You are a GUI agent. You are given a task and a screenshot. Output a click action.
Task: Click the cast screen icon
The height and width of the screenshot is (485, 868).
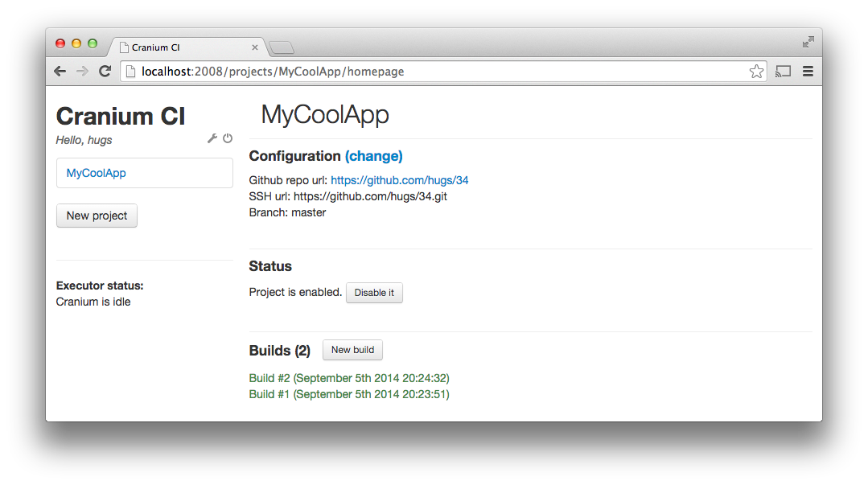784,72
